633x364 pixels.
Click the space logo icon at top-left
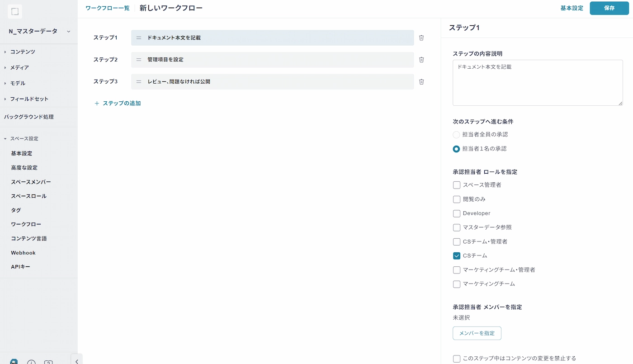coord(15,12)
